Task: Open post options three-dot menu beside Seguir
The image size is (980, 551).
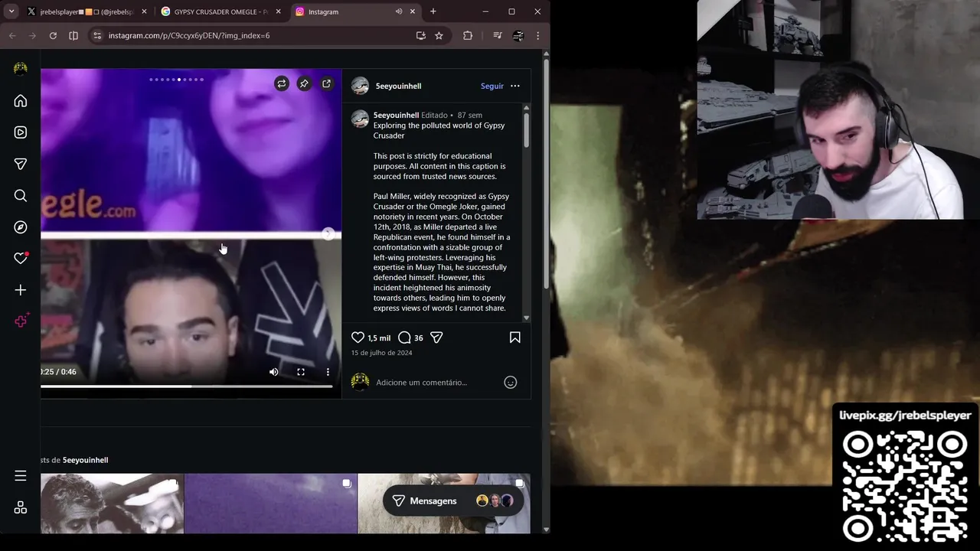Action: [x=515, y=86]
